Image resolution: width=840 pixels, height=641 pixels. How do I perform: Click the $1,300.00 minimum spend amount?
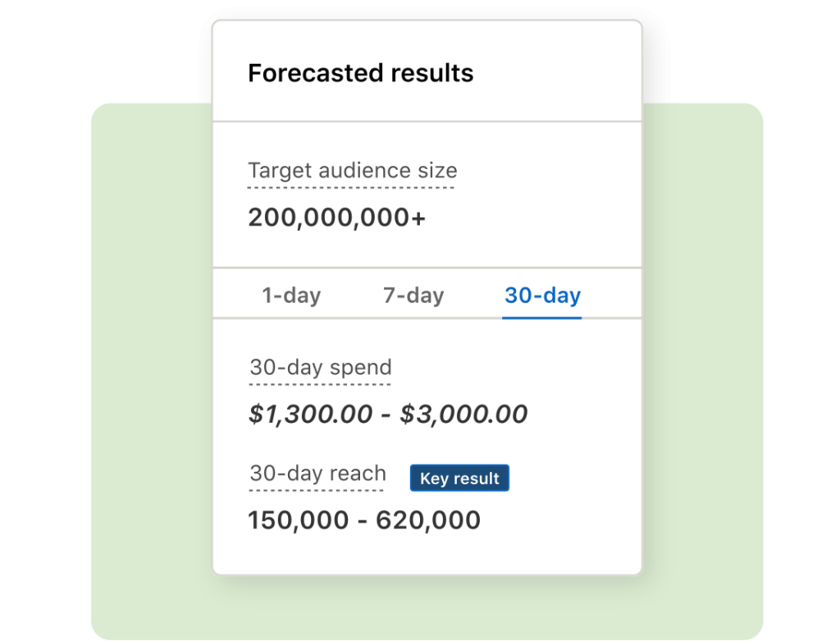coord(310,414)
